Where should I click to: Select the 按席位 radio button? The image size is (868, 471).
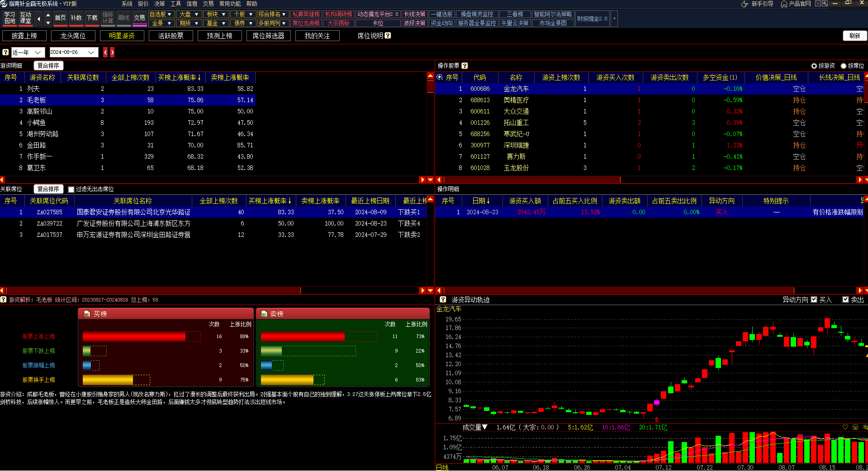844,66
